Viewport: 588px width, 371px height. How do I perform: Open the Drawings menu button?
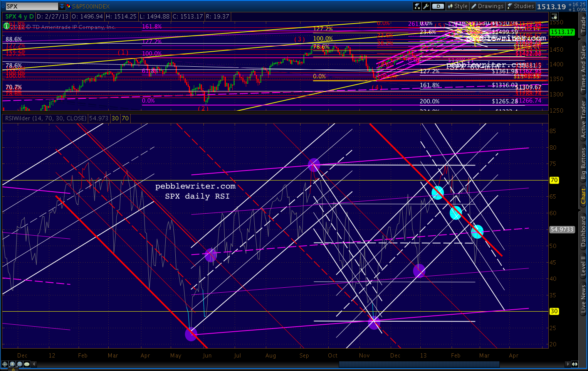click(x=487, y=6)
